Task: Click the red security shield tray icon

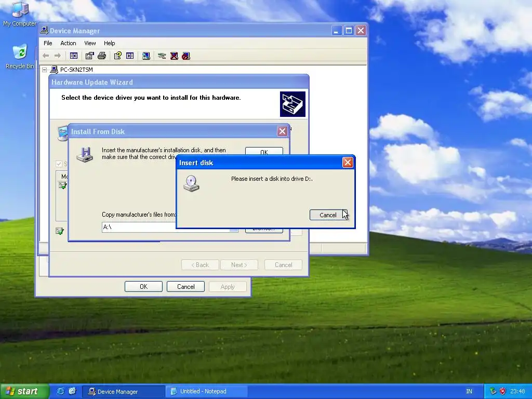Action: (502, 391)
